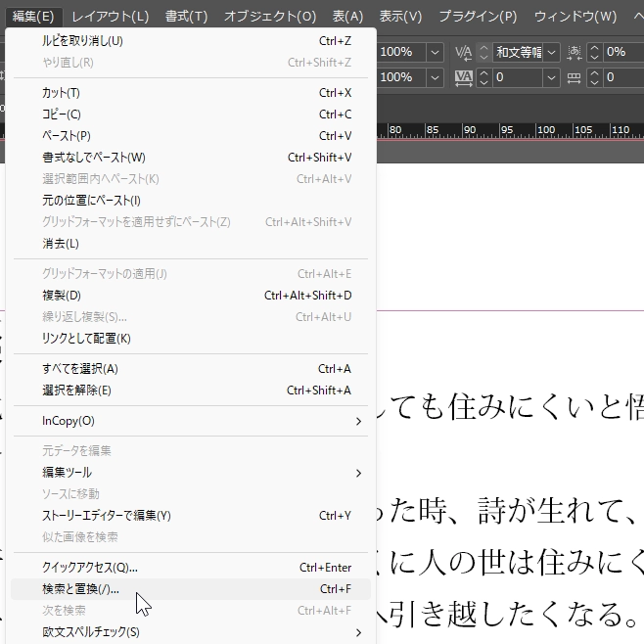Click the kerning V/A icon
This screenshot has width=644, height=644.
[x=464, y=52]
